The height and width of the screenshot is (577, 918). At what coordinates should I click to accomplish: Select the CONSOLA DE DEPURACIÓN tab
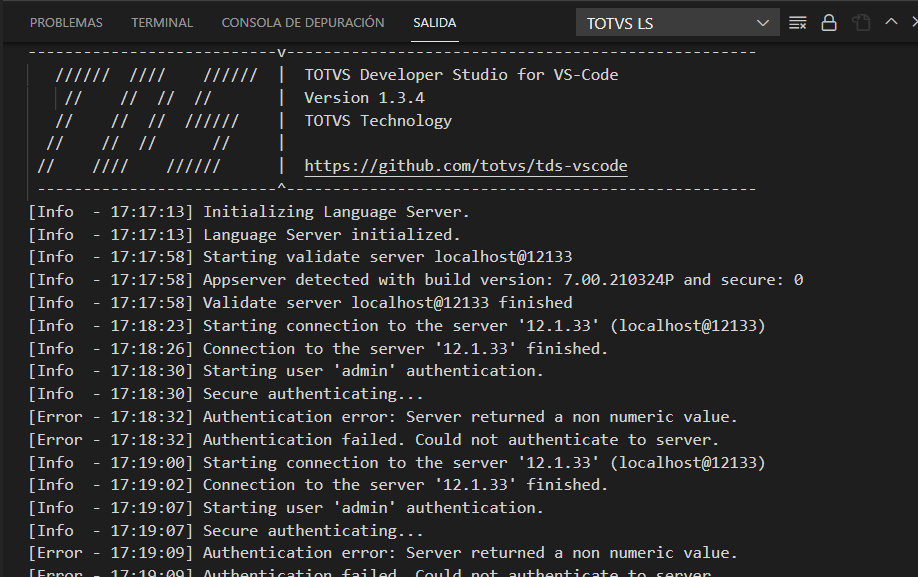[303, 23]
